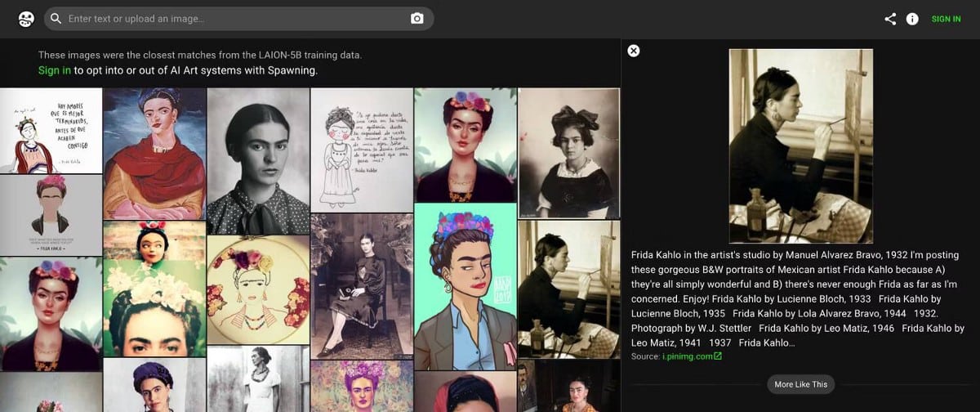
Task: Click the large preview photo in the detail panel
Action: [x=800, y=146]
